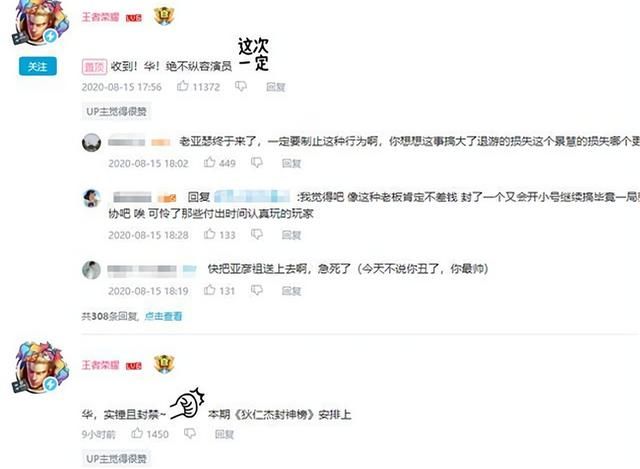Dislike the comment with 1450 likes

[190, 433]
